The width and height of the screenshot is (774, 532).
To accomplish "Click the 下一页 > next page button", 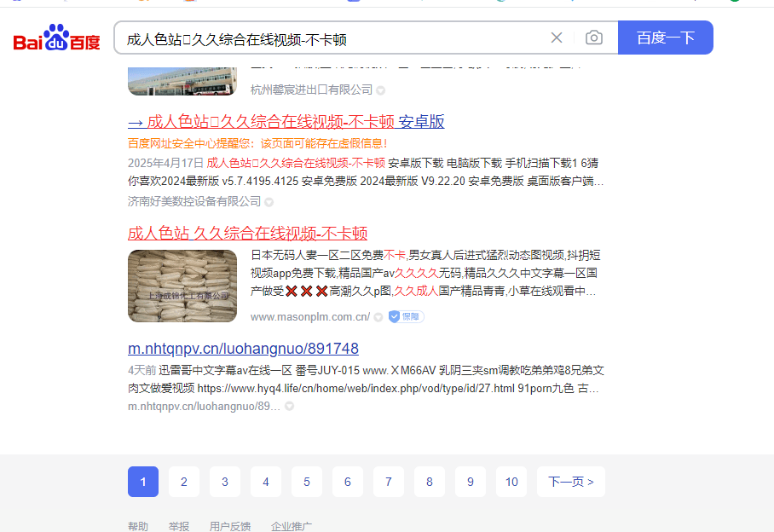I will coord(571,482).
